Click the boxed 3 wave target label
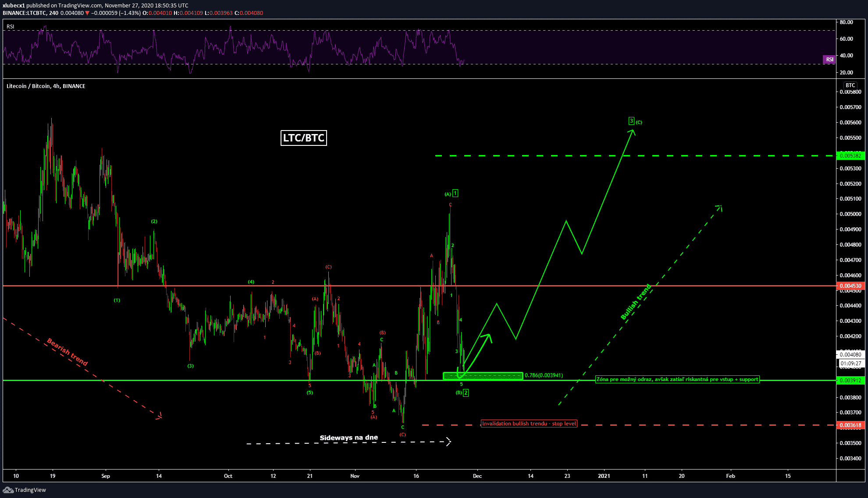This screenshot has height=498, width=868. (631, 121)
